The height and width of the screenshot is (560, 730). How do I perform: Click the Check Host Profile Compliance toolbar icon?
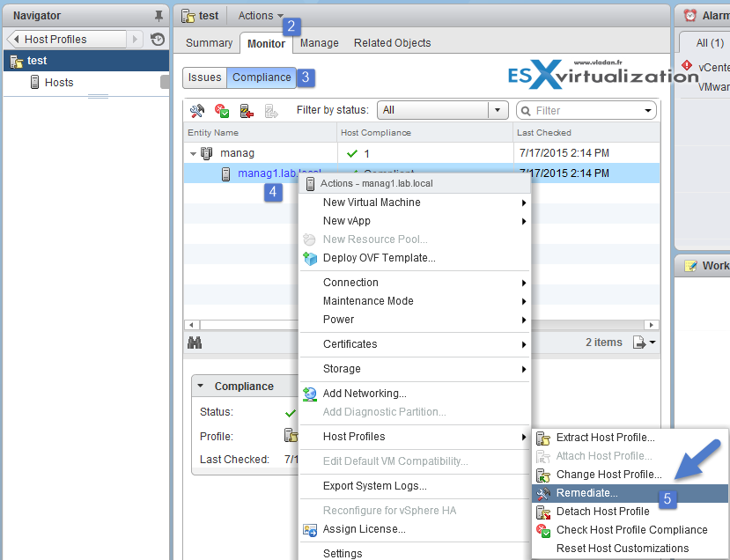tap(221, 110)
